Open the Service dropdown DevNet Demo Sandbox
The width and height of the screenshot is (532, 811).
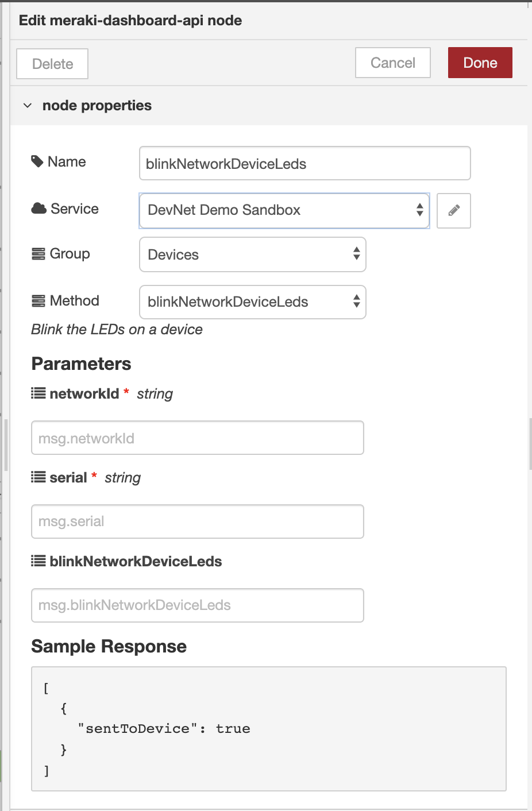tap(284, 211)
